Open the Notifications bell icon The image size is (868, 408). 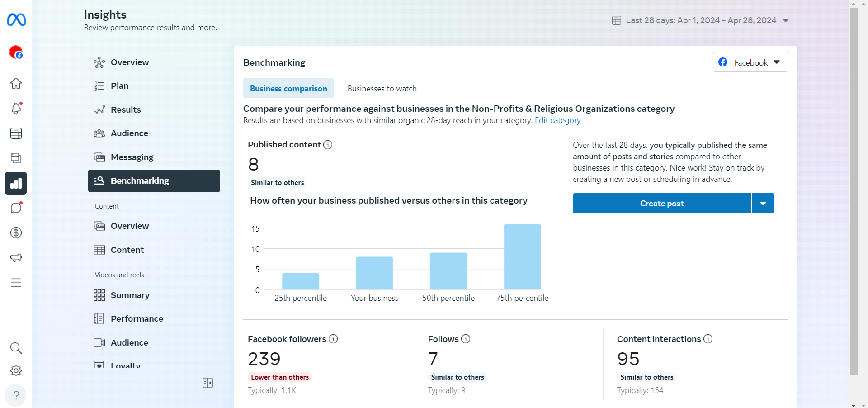click(16, 109)
